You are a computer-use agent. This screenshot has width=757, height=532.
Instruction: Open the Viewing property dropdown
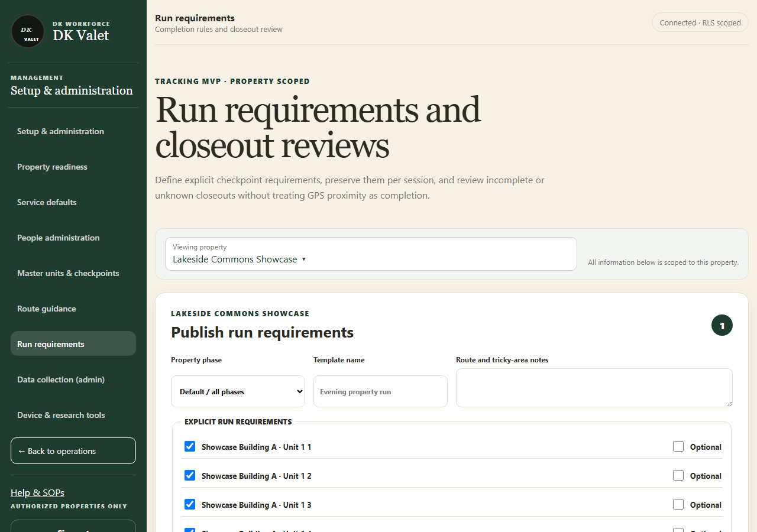[371, 254]
